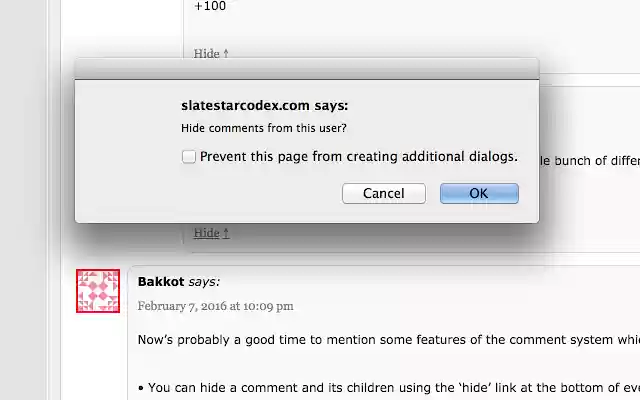Click the +100 comment text

coord(210,6)
